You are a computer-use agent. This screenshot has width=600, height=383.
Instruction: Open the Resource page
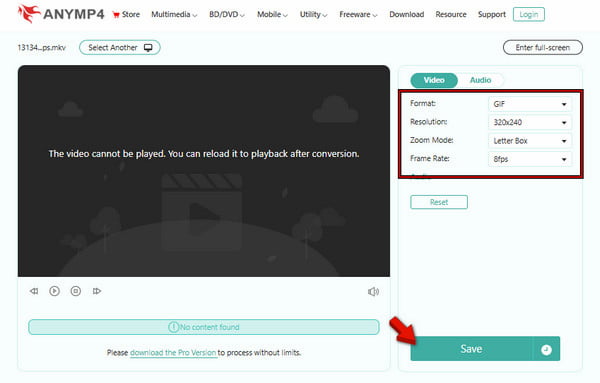451,15
